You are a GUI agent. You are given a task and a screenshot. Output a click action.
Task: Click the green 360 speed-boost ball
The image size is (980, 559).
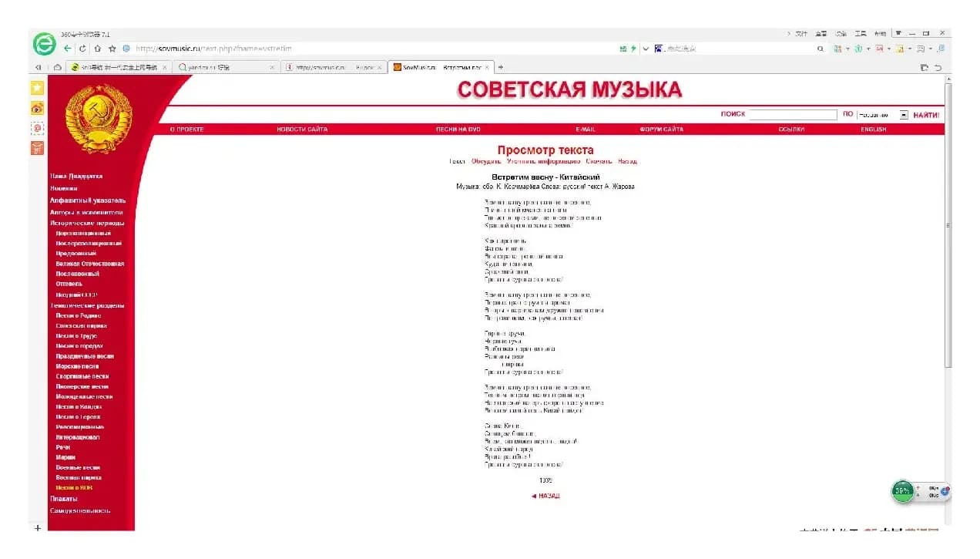click(x=902, y=491)
